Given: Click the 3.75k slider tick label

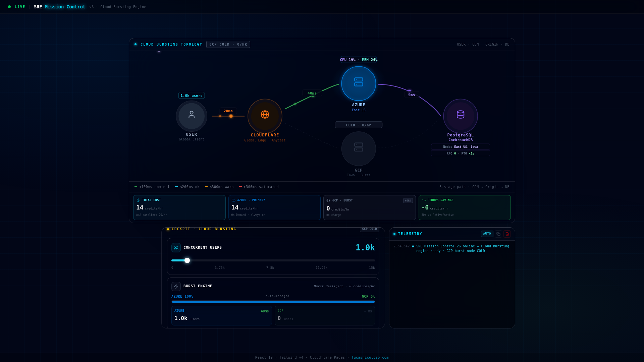Looking at the screenshot, I should point(220,268).
